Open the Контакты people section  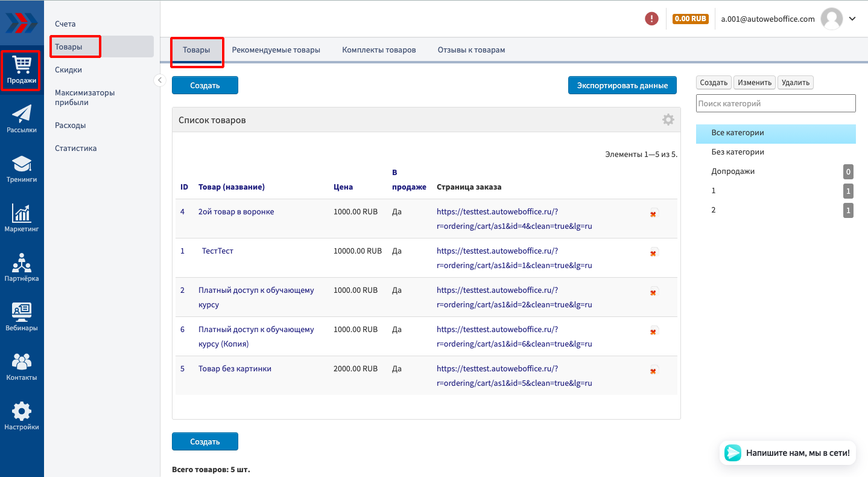tap(22, 367)
